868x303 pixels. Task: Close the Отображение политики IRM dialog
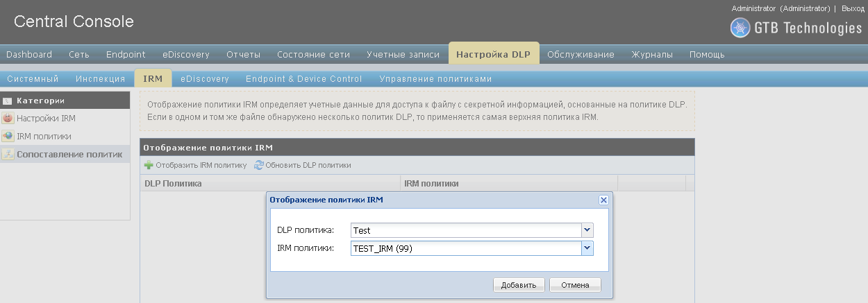click(x=603, y=200)
